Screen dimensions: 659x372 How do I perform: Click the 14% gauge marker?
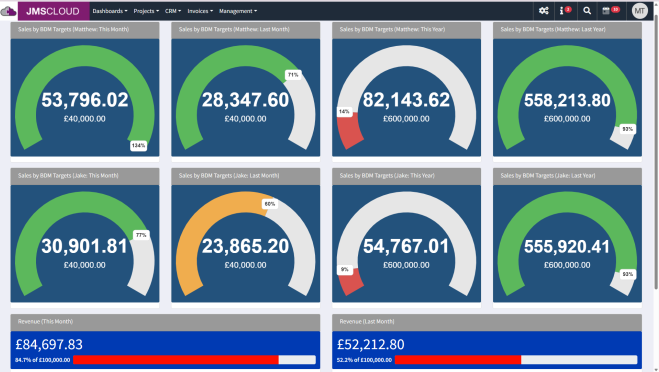coord(344,112)
